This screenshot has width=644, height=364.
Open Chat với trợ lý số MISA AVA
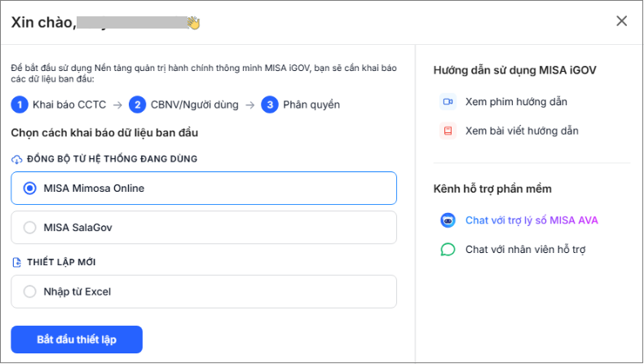pos(532,220)
